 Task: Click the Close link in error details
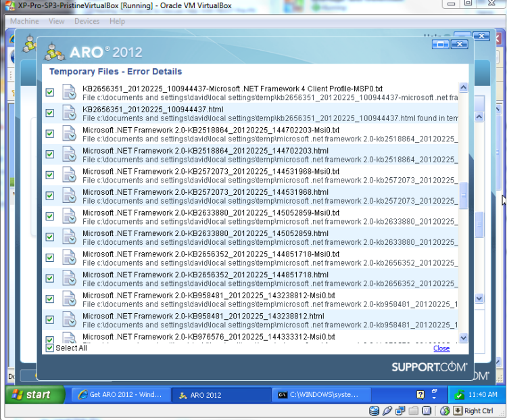pyautogui.click(x=441, y=348)
